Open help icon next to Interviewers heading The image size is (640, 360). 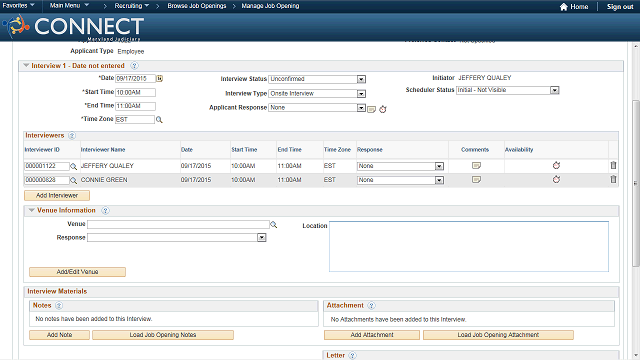click(72, 136)
